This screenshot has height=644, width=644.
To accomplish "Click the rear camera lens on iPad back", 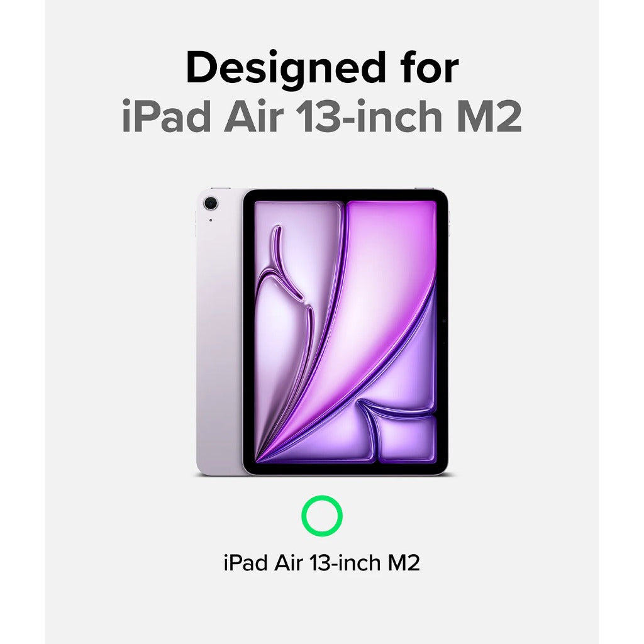I will point(211,203).
